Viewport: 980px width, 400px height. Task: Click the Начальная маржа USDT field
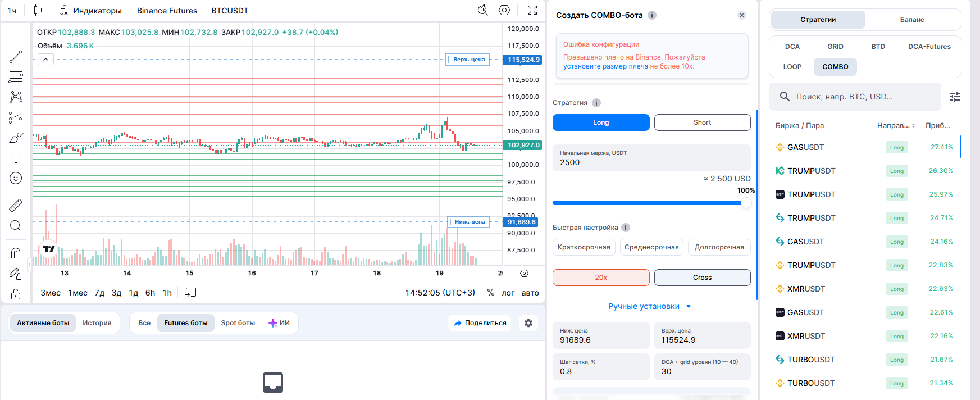point(651,158)
